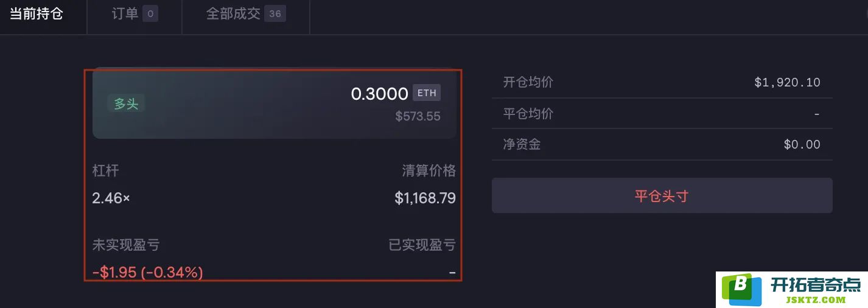Click the 平仓头寸 button

[662, 195]
